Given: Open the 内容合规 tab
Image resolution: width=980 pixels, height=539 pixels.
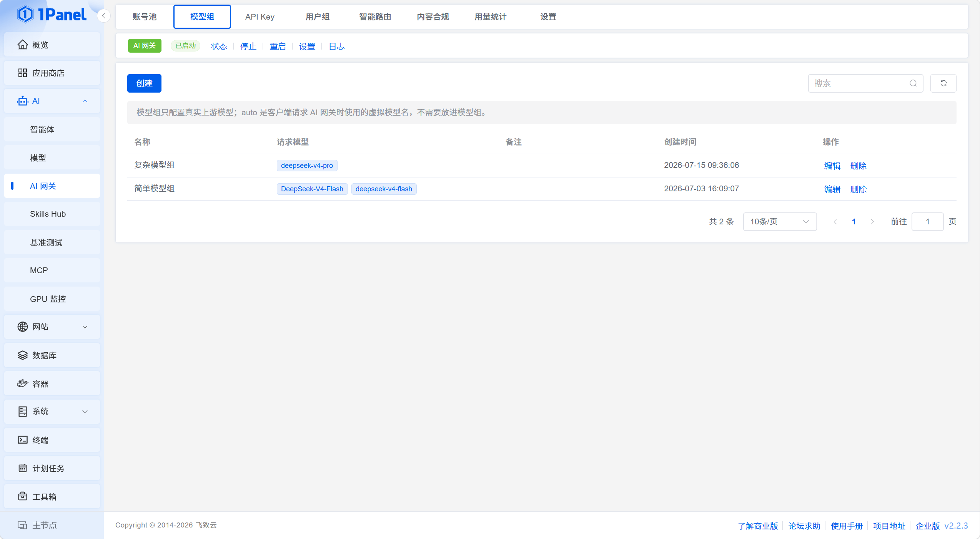Looking at the screenshot, I should 433,17.
